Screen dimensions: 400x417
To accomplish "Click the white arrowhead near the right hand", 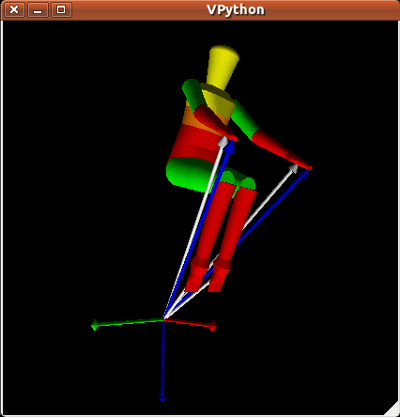I will 293,168.
